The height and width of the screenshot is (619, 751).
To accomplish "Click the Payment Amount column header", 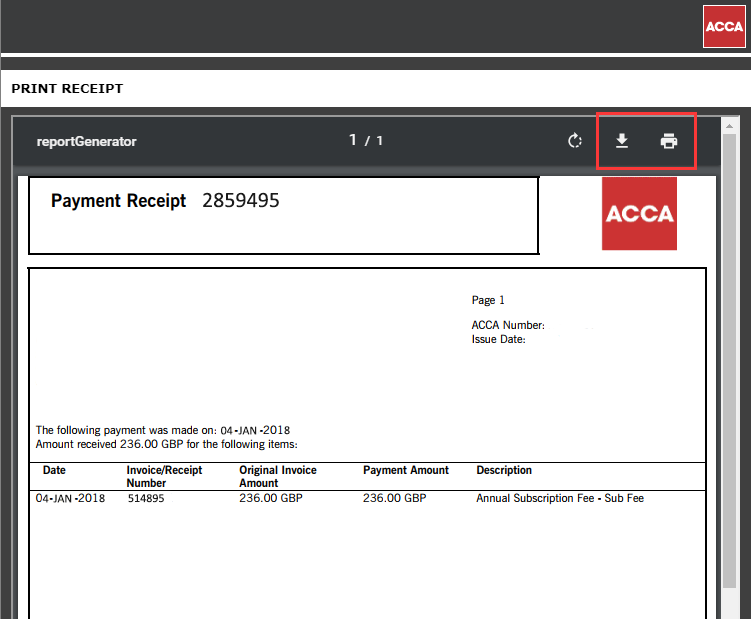I will [x=406, y=470].
